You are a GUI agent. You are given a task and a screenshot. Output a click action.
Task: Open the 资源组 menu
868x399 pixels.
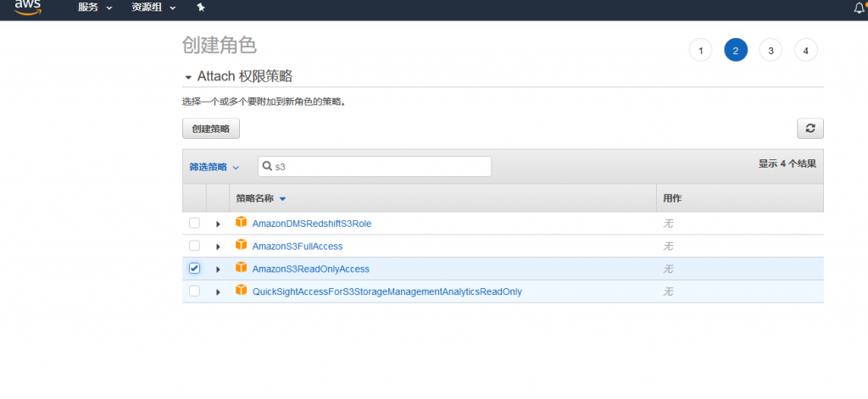[x=153, y=8]
